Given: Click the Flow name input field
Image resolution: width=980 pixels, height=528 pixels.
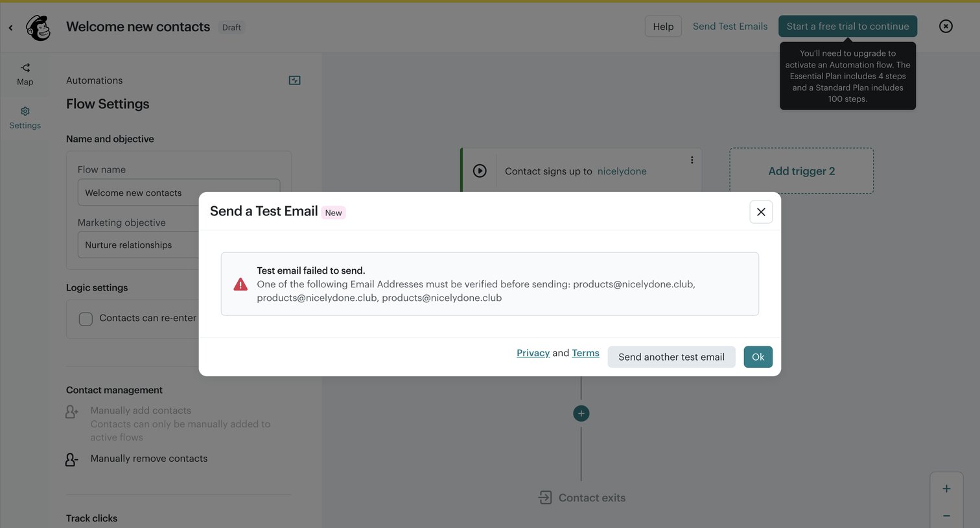Looking at the screenshot, I should tap(179, 193).
